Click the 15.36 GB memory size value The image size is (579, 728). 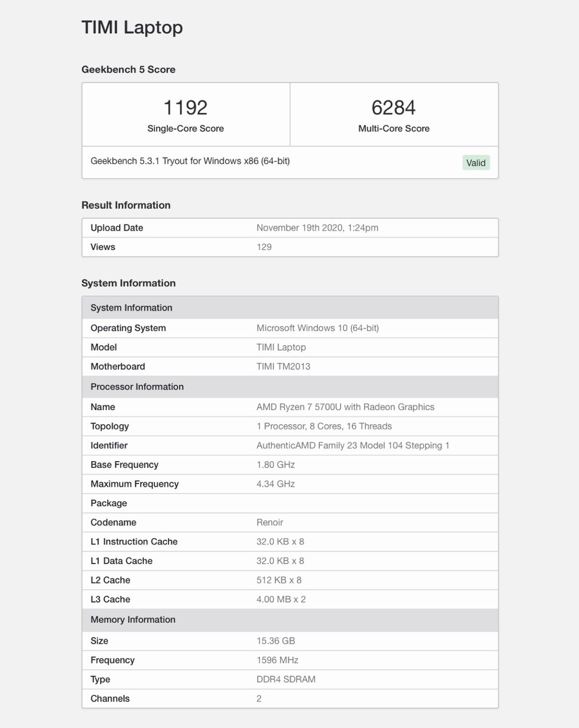pyautogui.click(x=276, y=641)
